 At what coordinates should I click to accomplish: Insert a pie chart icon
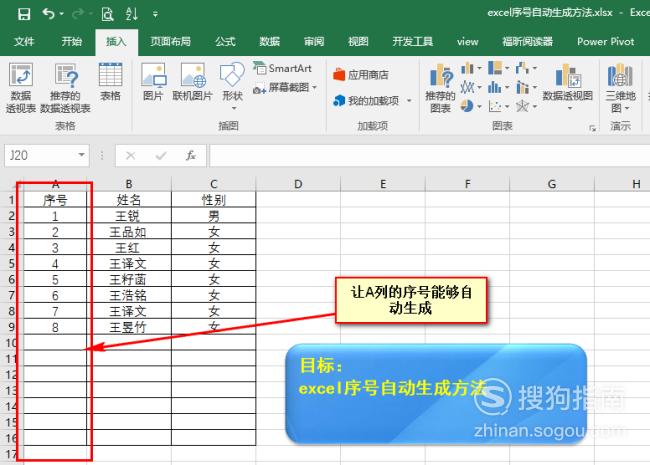(x=467, y=107)
